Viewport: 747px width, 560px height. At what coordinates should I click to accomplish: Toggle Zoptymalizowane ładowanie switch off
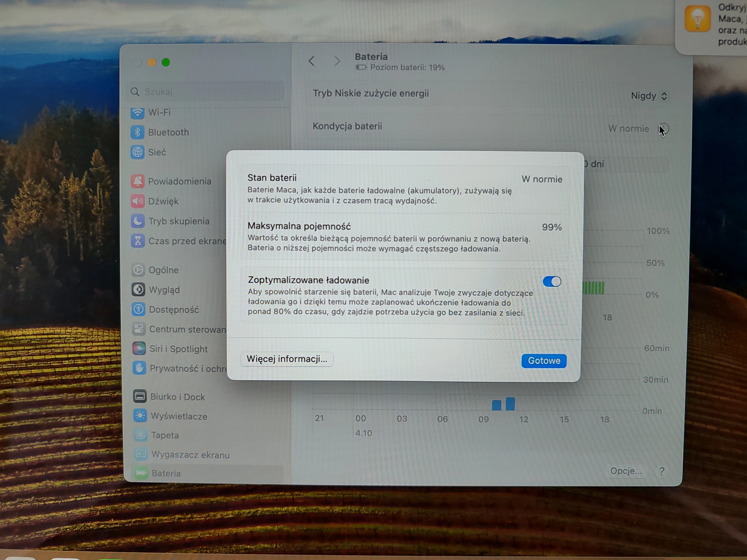(x=552, y=281)
